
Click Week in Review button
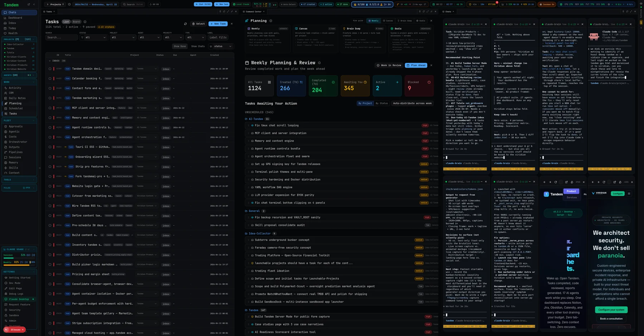pos(389,65)
